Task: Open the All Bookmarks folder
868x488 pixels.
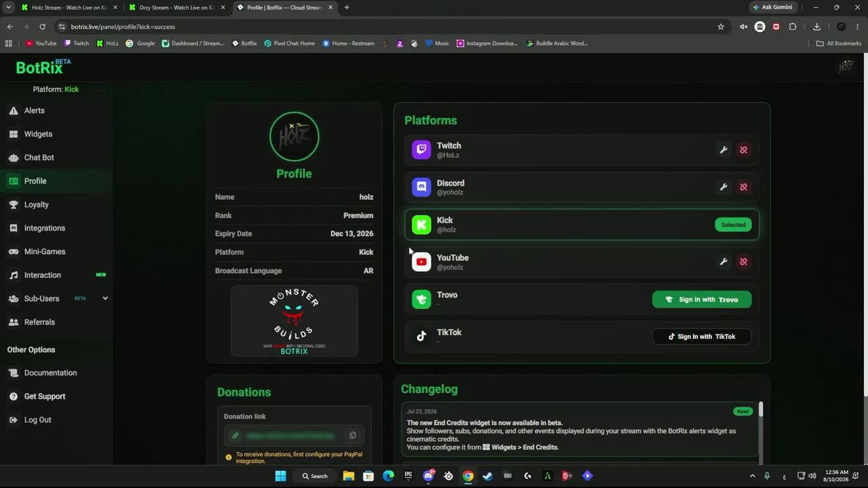Action: click(839, 43)
